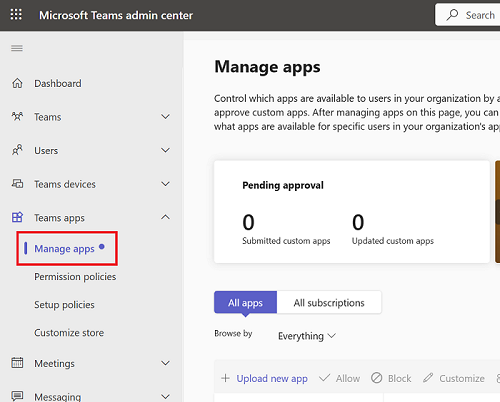Click Microsoft Teams admin center title

pos(116,15)
